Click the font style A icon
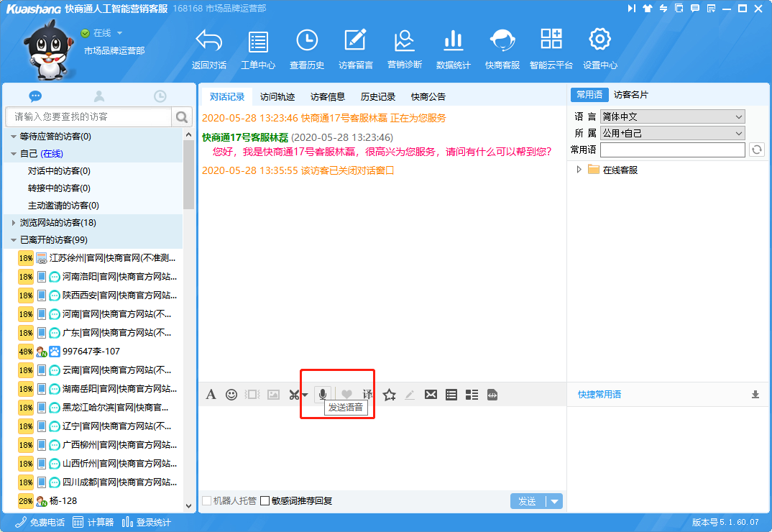Image resolution: width=772 pixels, height=532 pixels. tap(211, 394)
